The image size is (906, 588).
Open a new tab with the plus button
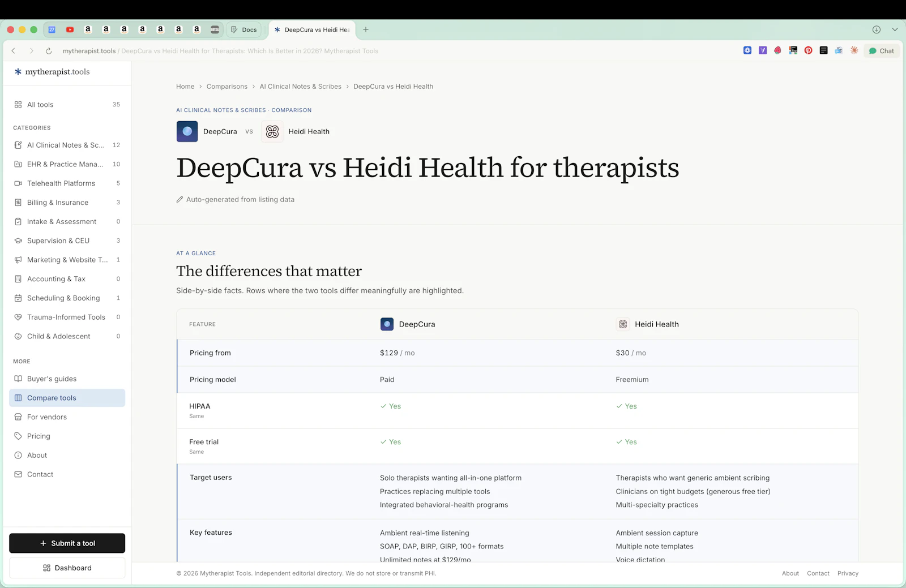tap(366, 29)
